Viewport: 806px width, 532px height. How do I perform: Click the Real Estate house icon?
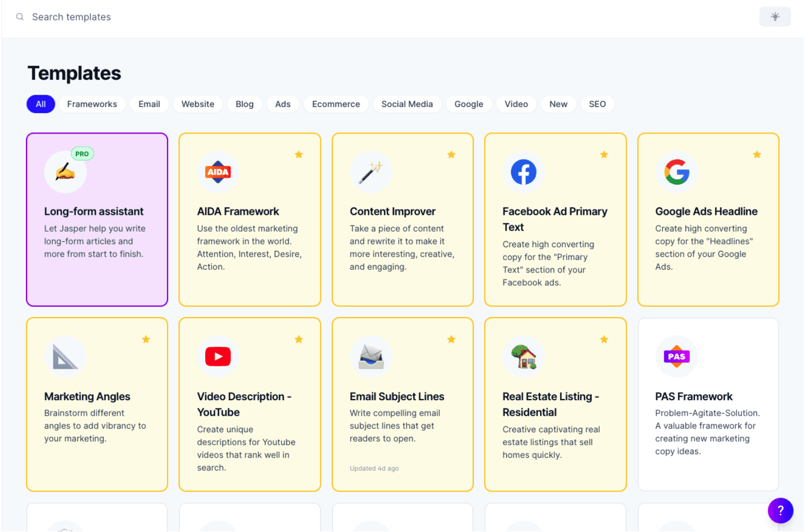[x=523, y=356]
